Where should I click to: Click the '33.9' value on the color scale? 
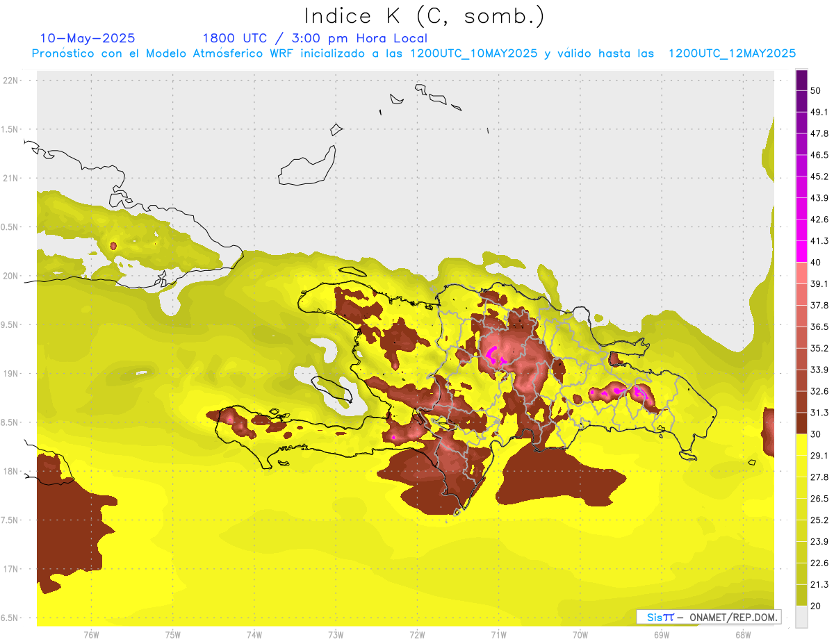tap(819, 370)
